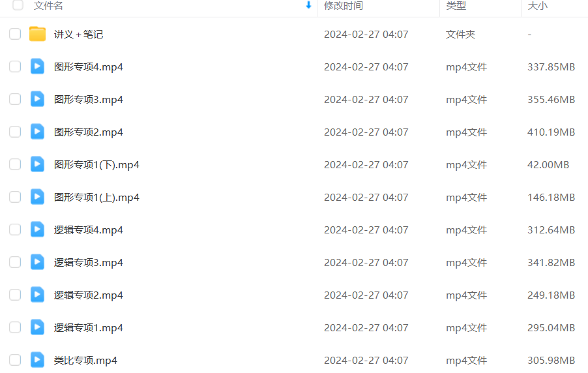Click the video icon for 图形专项1(下).mp4

tap(37, 164)
